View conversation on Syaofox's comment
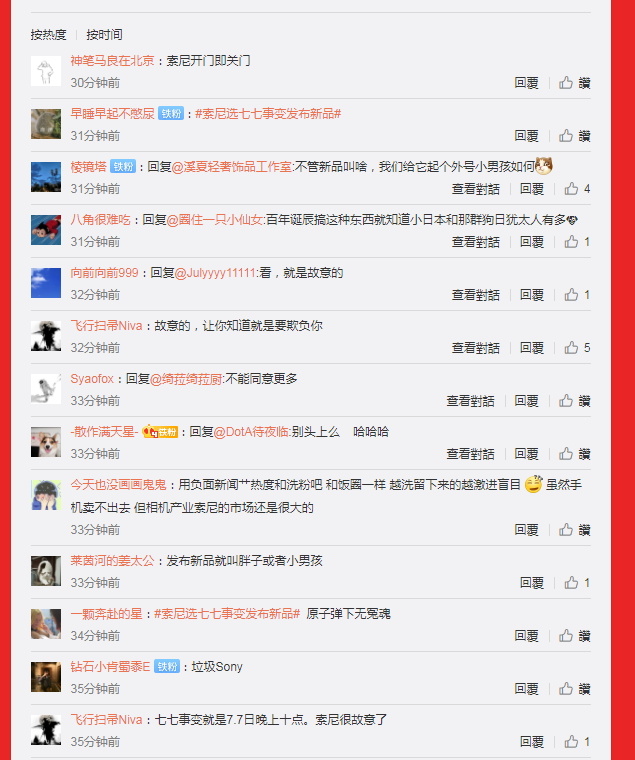The height and width of the screenshot is (760, 635). point(470,400)
